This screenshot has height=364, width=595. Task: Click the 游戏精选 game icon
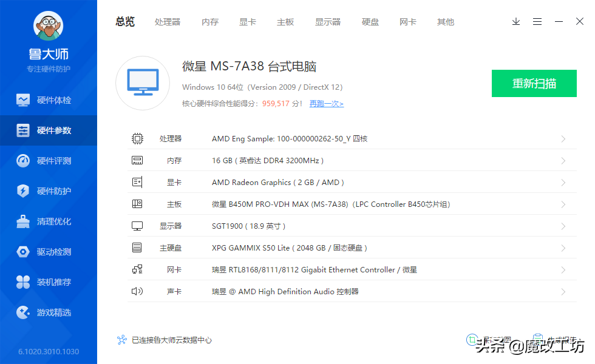(23, 312)
